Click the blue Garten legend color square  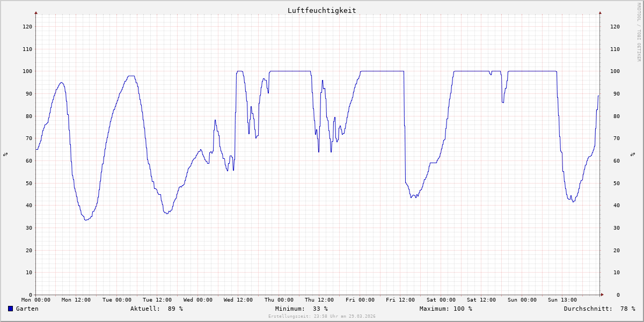point(10,309)
